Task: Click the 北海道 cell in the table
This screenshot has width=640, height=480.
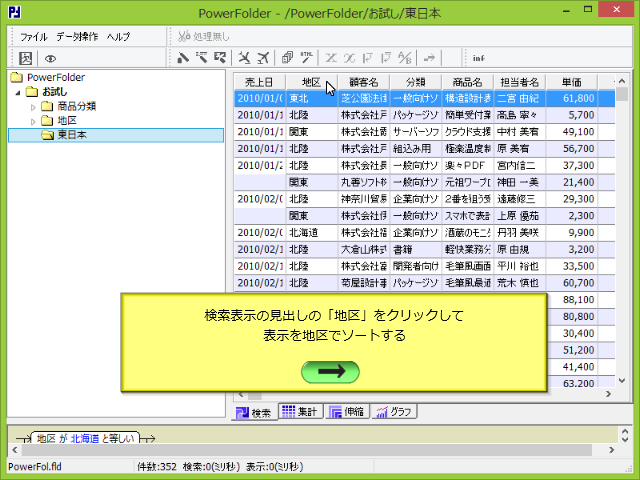Action: (x=312, y=233)
